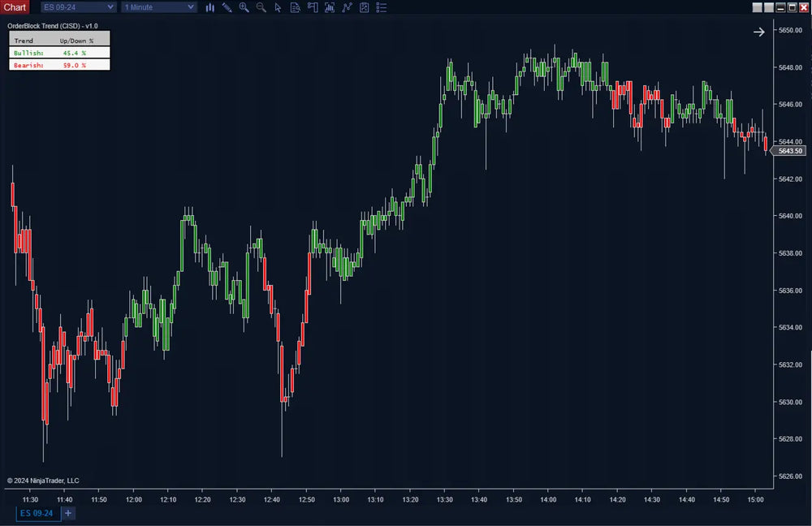
Task: Click the zoom out magnifier tool
Action: click(x=261, y=7)
